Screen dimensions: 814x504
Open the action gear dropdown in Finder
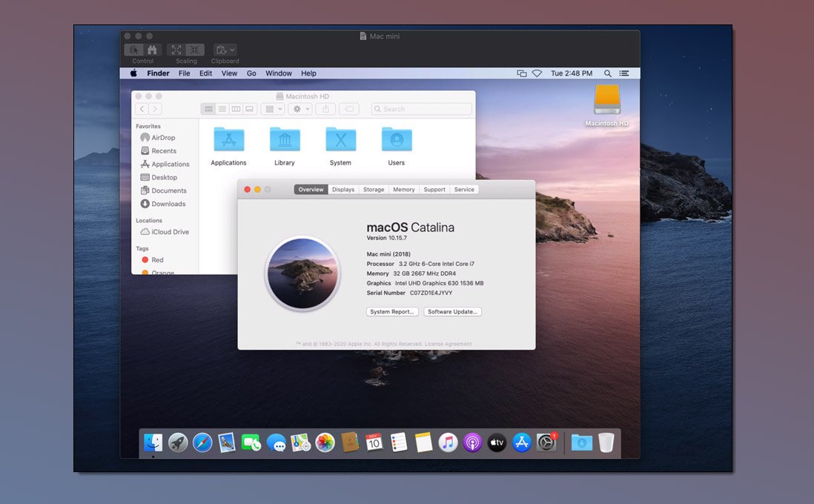[300, 109]
